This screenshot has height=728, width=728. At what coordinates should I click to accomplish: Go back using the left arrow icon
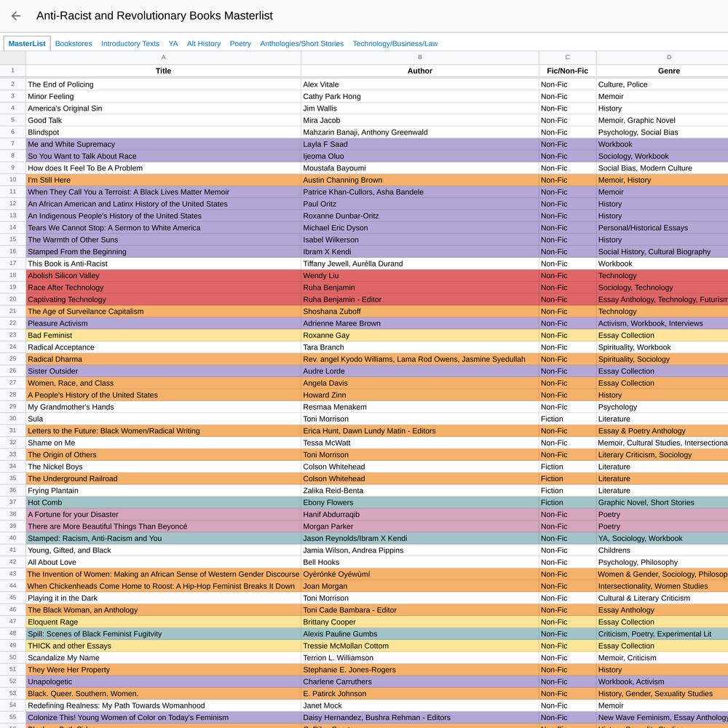pyautogui.click(x=16, y=16)
